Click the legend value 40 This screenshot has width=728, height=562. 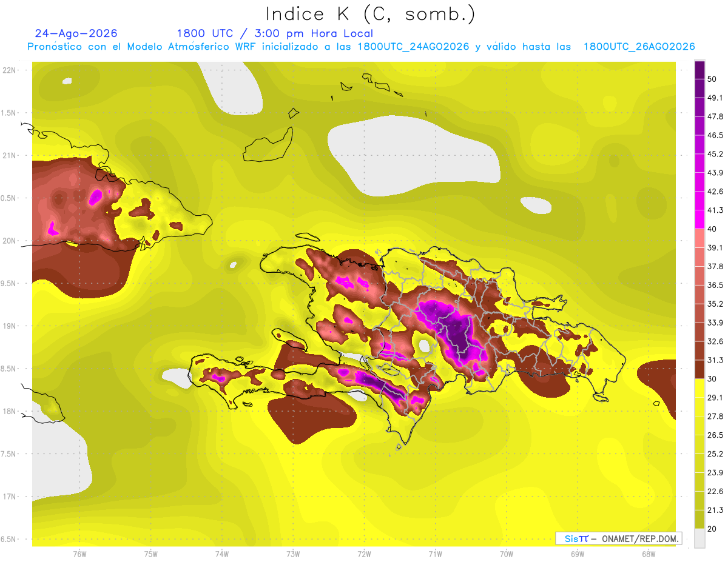(x=712, y=229)
